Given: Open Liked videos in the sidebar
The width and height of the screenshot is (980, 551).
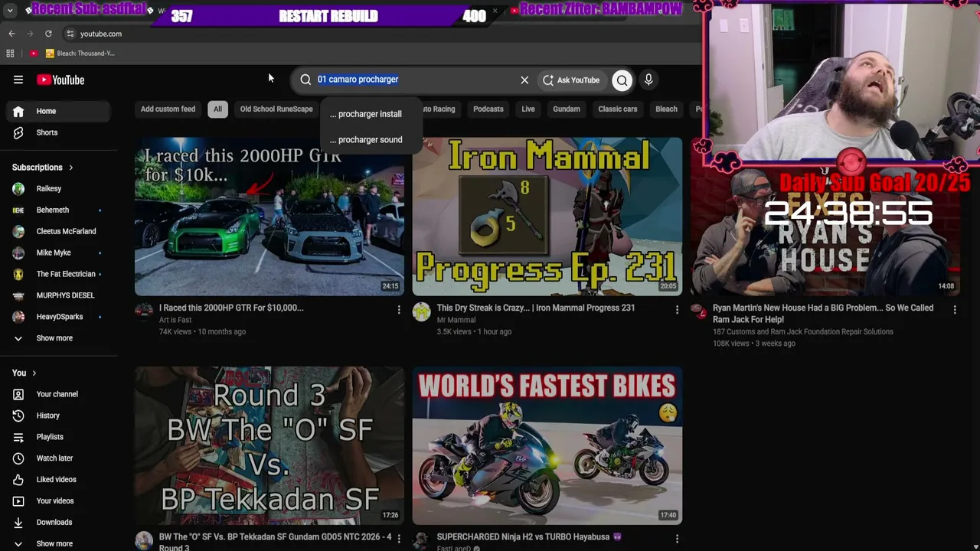Looking at the screenshot, I should [x=59, y=480].
